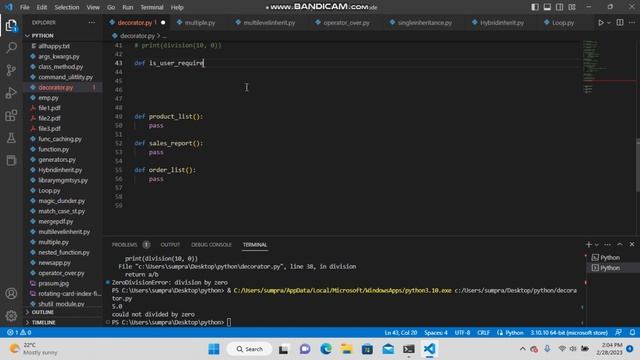The image size is (640, 360).
Task: Open the Terminal menu
Action: coord(151,7)
